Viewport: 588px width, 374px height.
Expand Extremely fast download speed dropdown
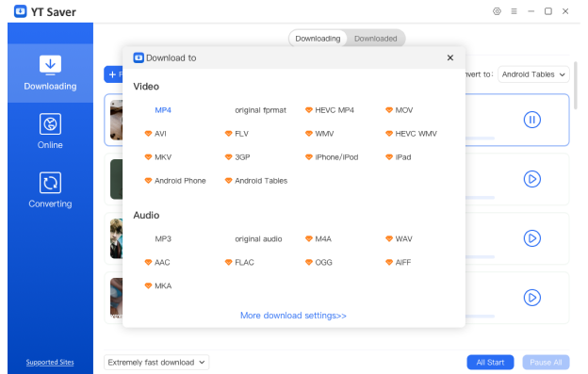156,363
